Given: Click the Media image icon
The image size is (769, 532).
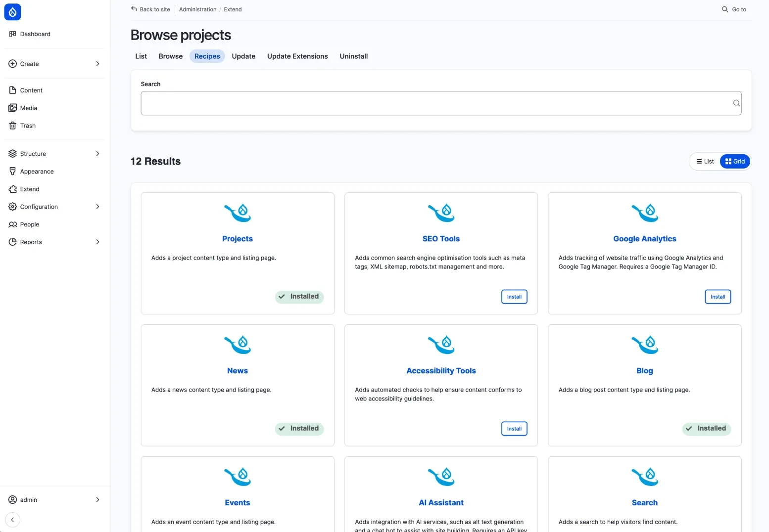Looking at the screenshot, I should tap(13, 108).
